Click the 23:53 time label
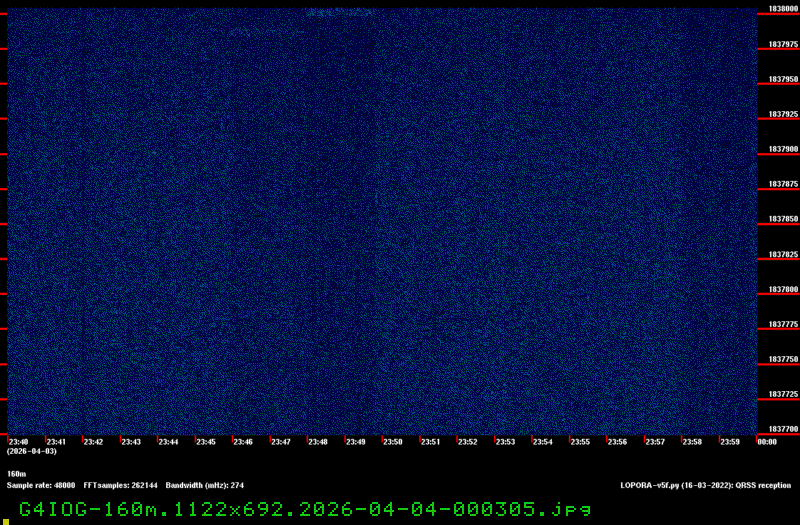Image resolution: width=800 pixels, height=525 pixels. [x=505, y=441]
